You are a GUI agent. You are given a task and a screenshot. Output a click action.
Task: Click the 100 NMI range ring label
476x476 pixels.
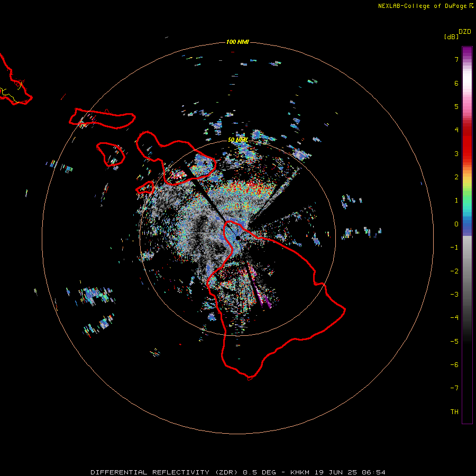pyautogui.click(x=237, y=42)
